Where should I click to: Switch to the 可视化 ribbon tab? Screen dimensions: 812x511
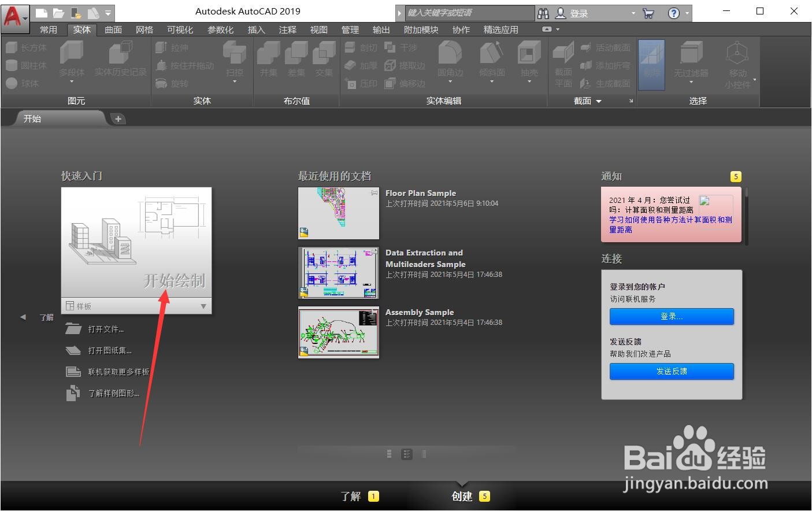(180, 29)
